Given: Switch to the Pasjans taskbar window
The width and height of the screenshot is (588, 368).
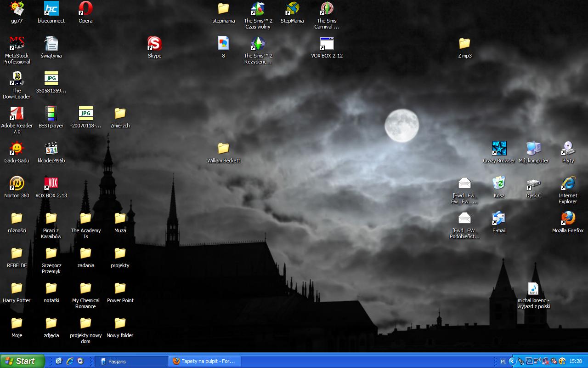Looking at the screenshot, I should 131,361.
